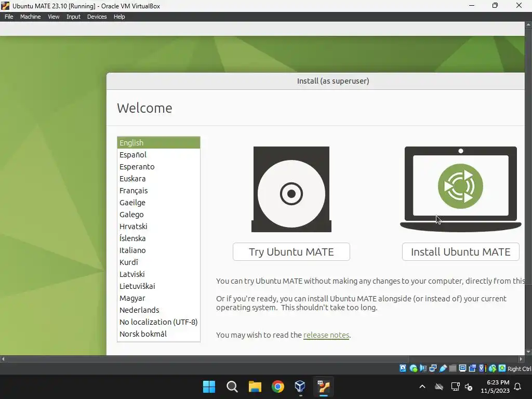Viewport: 532px width, 399px height.
Task: Select the running VM taskbar icon
Action: pos(324,387)
